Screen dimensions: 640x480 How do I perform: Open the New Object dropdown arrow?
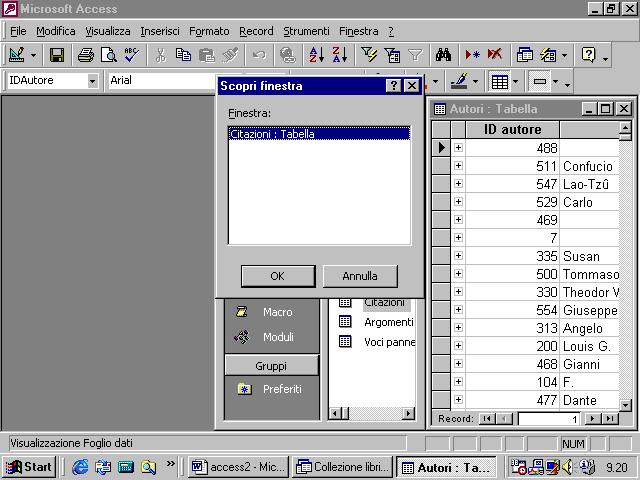(x=564, y=55)
